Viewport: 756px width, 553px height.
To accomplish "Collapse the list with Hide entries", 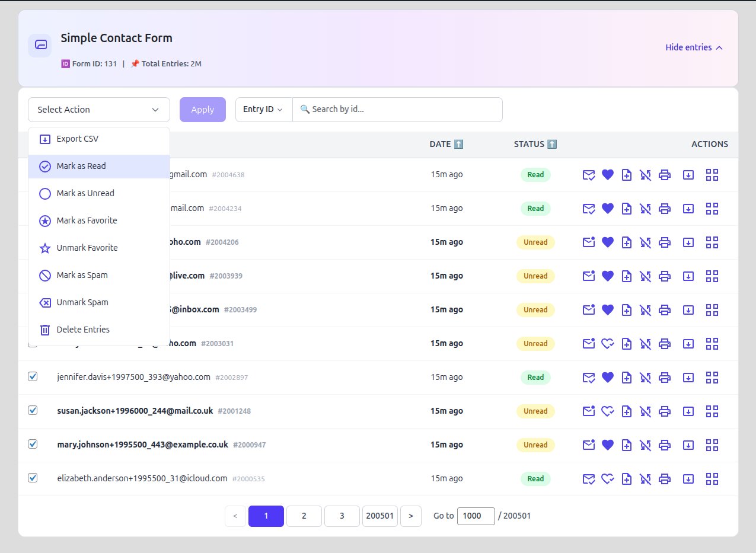I will point(694,47).
